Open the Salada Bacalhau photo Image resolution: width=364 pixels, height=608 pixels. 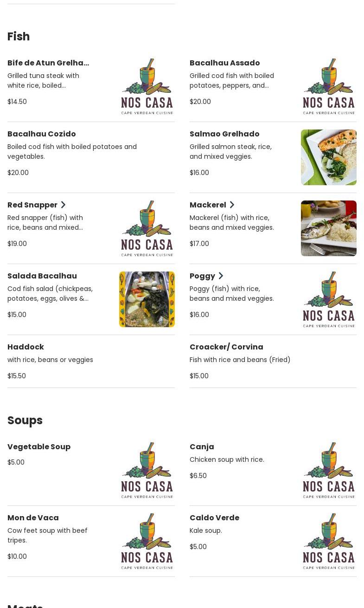tap(147, 299)
